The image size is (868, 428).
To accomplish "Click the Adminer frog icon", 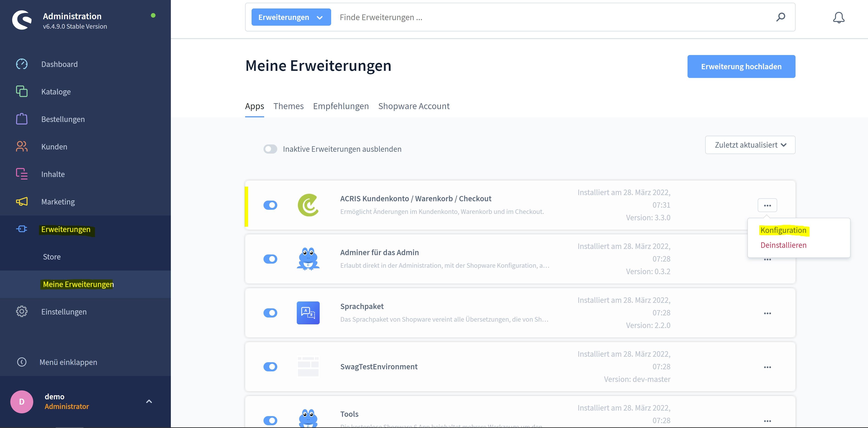I will click(308, 259).
